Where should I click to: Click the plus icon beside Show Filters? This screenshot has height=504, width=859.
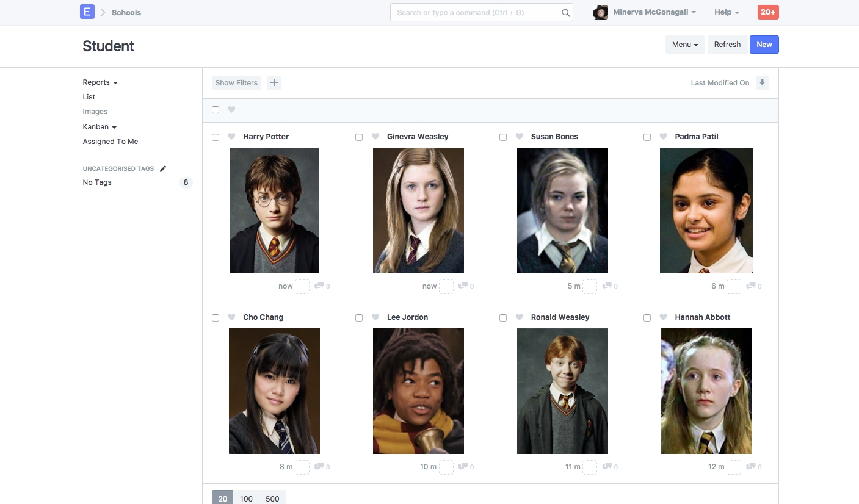point(274,83)
